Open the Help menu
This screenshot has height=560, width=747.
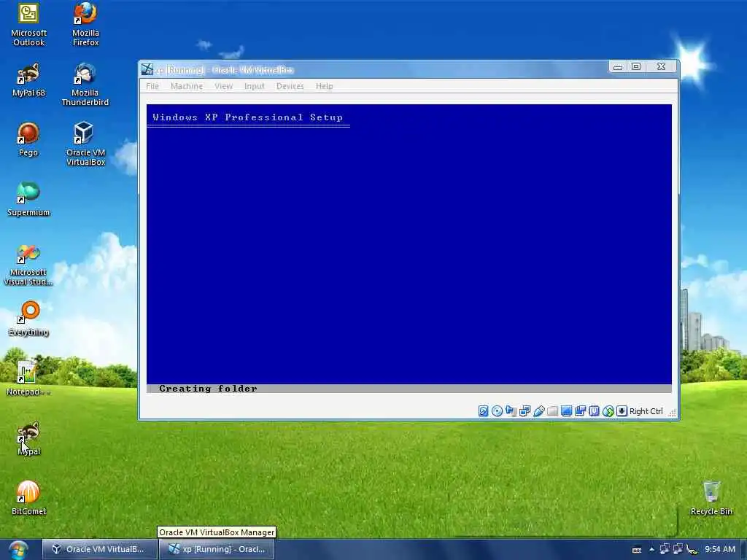coord(325,86)
